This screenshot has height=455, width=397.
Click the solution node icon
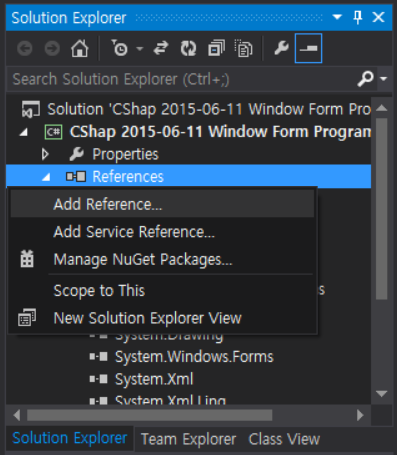(x=30, y=109)
